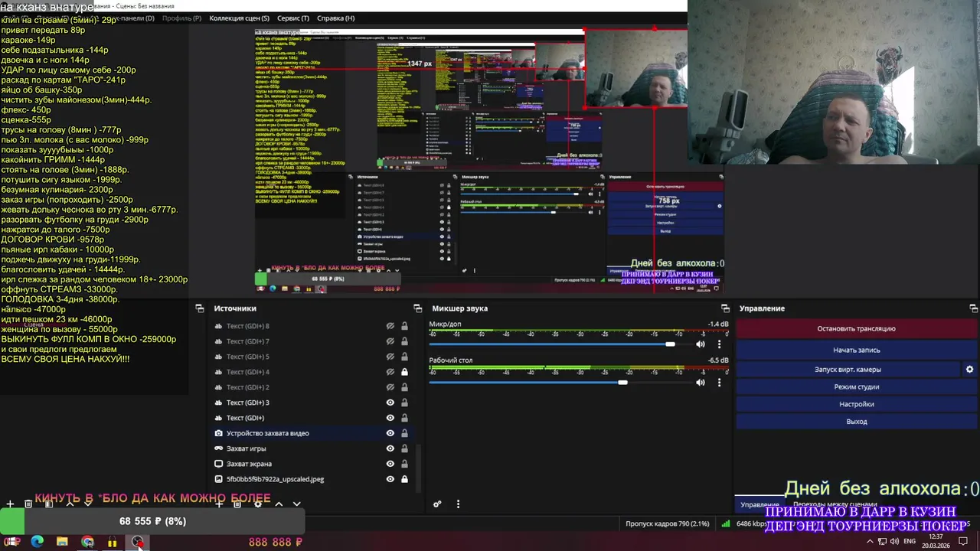
Task: Open the Коллекция сцен (S) menu
Action: (x=239, y=18)
